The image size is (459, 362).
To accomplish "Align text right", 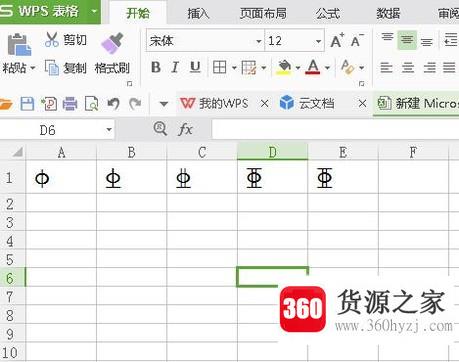I will pos(429,68).
